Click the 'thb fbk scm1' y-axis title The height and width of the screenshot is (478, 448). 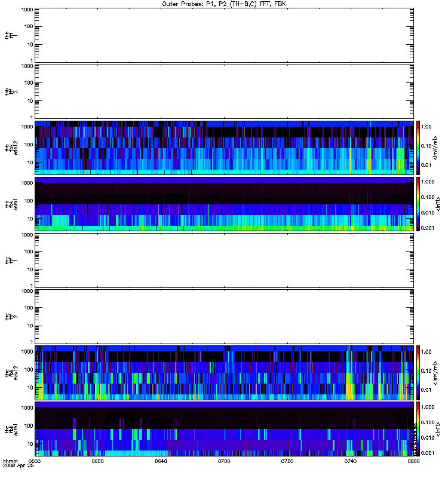tap(11, 204)
